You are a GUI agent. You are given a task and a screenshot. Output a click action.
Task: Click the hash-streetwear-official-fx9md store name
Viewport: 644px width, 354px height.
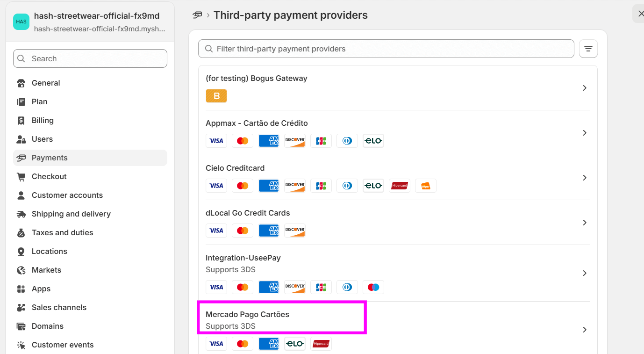click(97, 16)
